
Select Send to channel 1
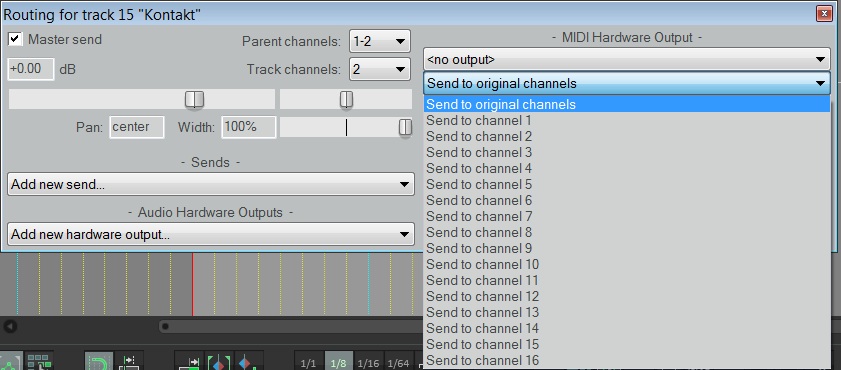click(626, 120)
